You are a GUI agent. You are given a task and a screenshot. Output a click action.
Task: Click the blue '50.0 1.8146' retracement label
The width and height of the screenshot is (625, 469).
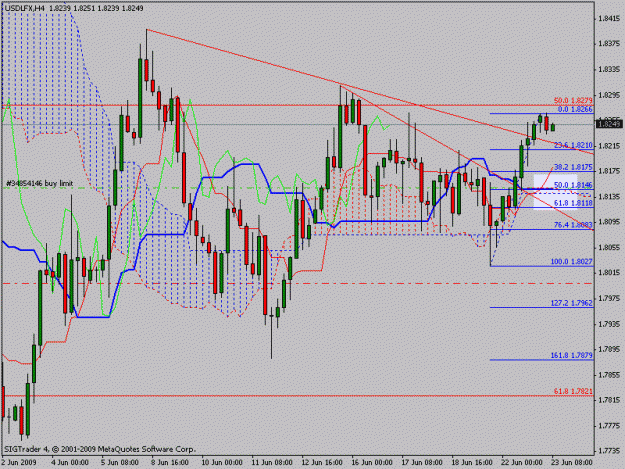click(x=573, y=185)
